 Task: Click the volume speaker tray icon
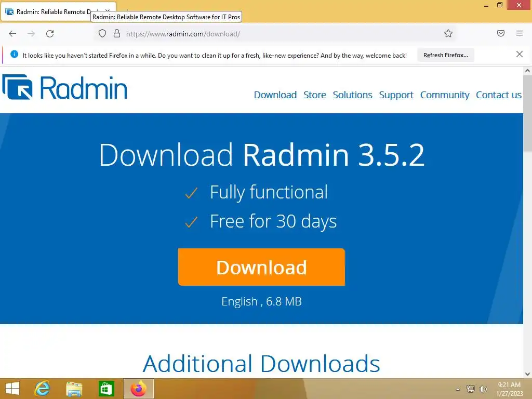[x=483, y=389]
